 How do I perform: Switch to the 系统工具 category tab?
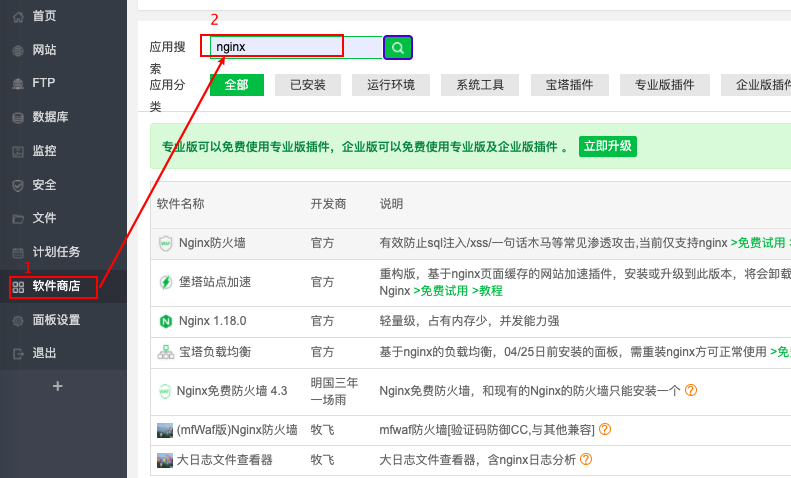(x=480, y=85)
